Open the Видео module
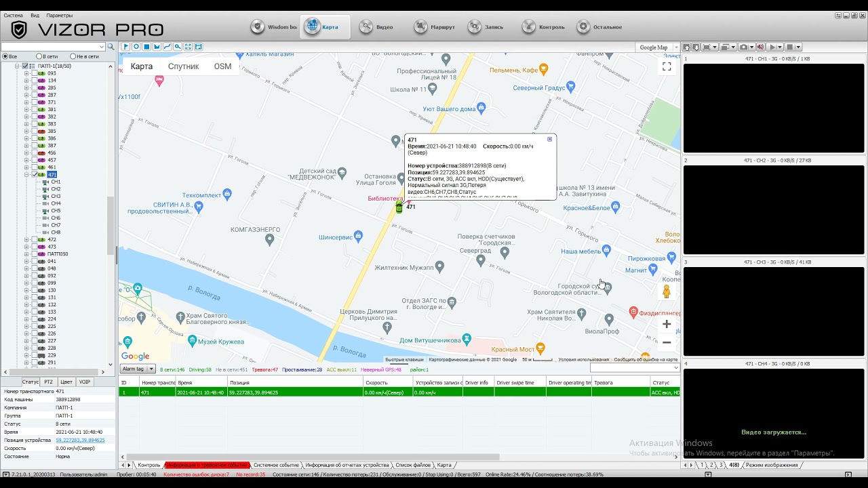This screenshot has width=868, height=488. pyautogui.click(x=377, y=27)
